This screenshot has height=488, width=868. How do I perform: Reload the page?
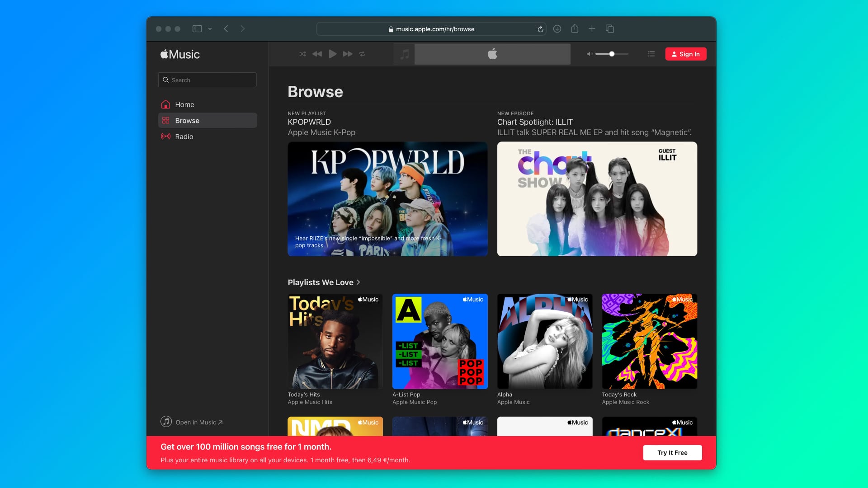[540, 29]
